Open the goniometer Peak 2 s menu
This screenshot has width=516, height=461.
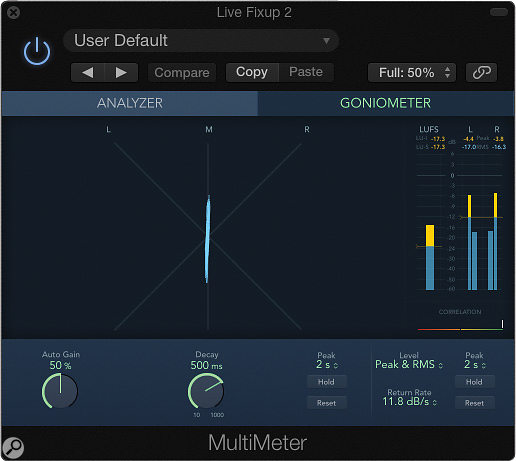coord(327,365)
